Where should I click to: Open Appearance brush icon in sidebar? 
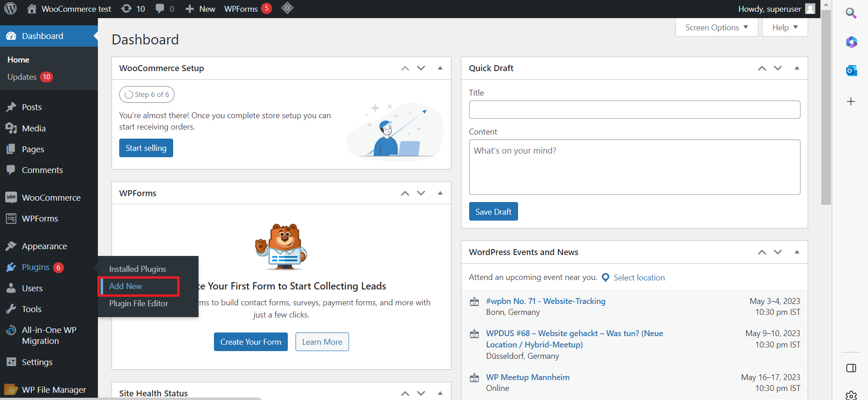[x=11, y=246]
